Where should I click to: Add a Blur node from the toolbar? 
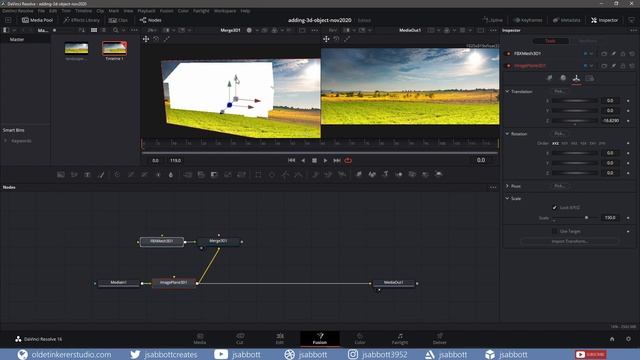(x=171, y=175)
